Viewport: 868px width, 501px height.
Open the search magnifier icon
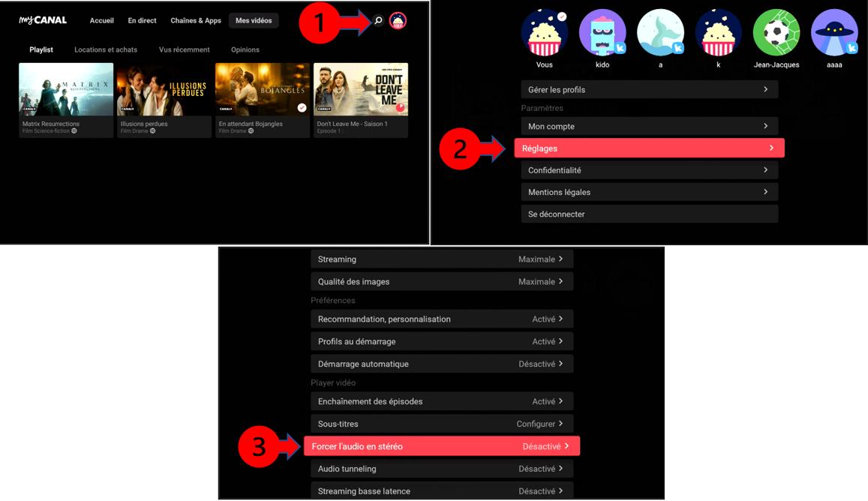coord(378,20)
